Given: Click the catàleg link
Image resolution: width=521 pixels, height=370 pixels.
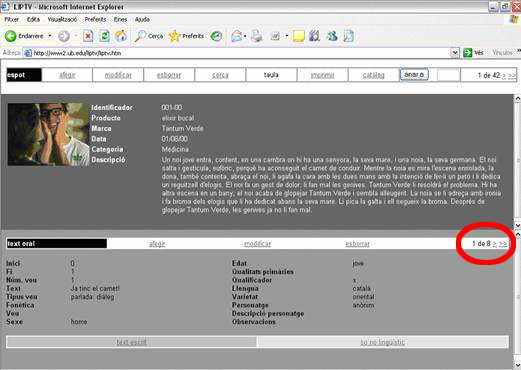Looking at the screenshot, I should pyautogui.click(x=373, y=75).
